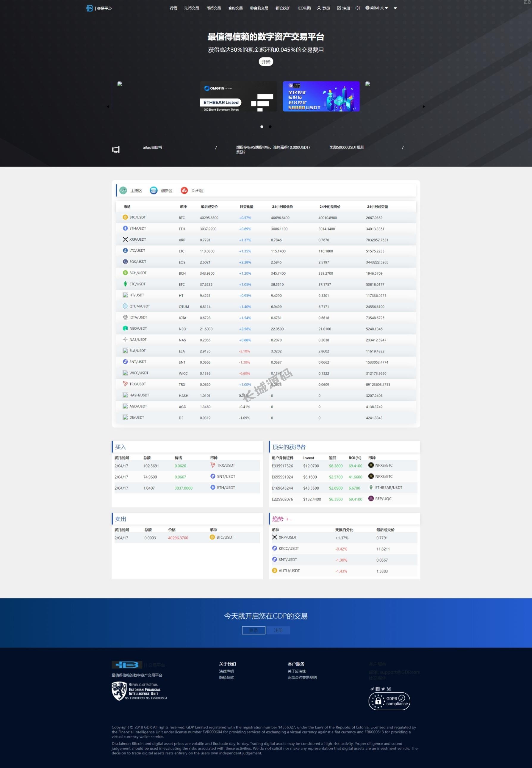Click the NAS icon in NAS/USDT row

(x=125, y=339)
